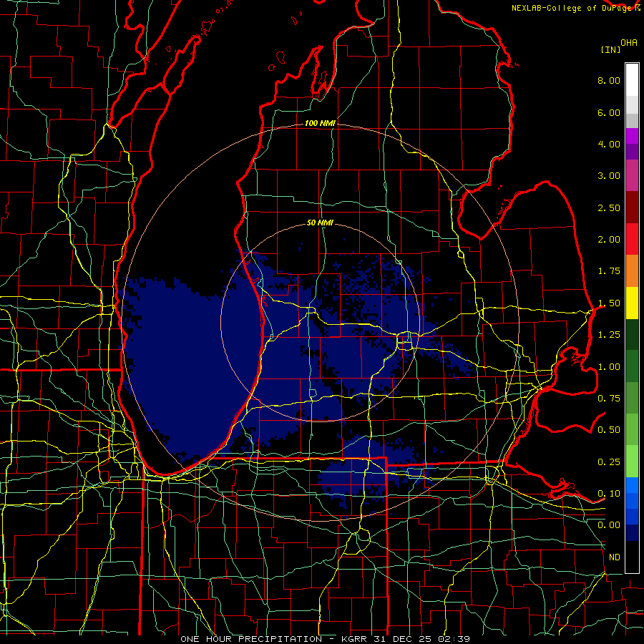Select the 0.50 legend value
Viewport: 644px width, 644px height.
pos(609,430)
